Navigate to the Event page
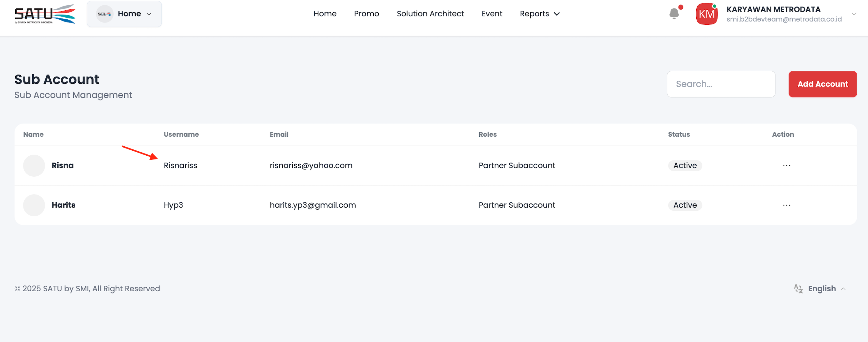This screenshot has width=868, height=342. (492, 14)
